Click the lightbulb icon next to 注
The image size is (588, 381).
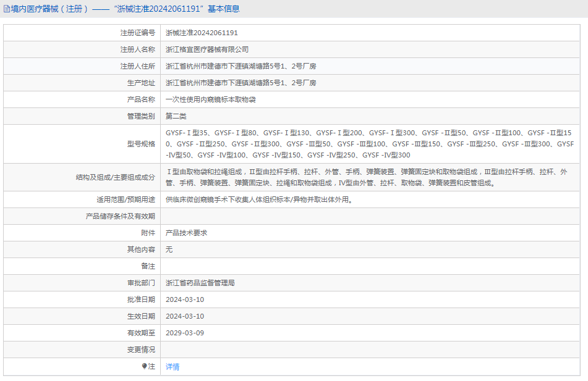tap(145, 366)
